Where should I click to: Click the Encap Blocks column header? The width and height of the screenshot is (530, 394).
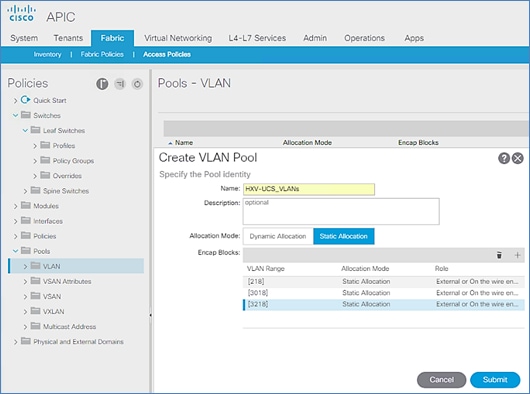[418, 143]
